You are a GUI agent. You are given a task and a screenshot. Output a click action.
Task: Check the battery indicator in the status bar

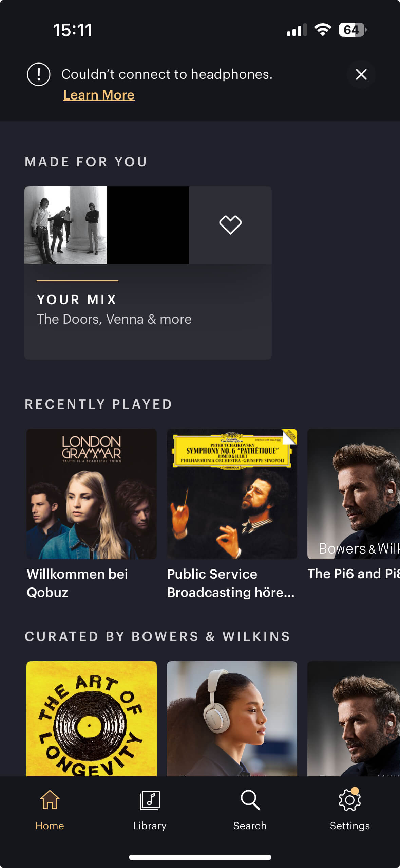[353, 30]
